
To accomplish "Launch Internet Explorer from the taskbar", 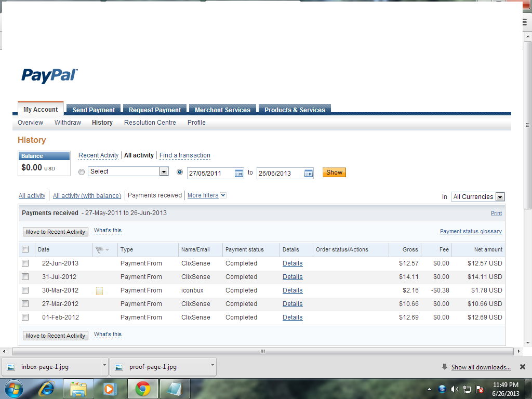I will point(47,388).
